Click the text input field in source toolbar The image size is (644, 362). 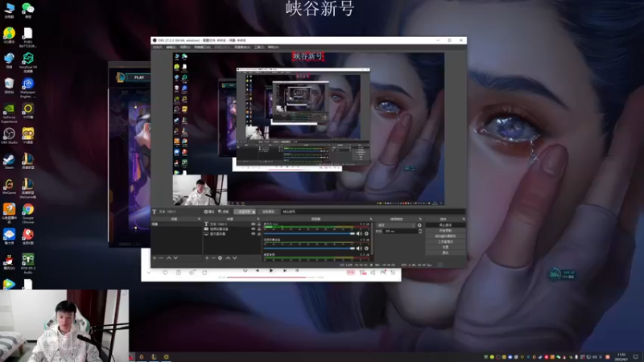tap(373, 212)
